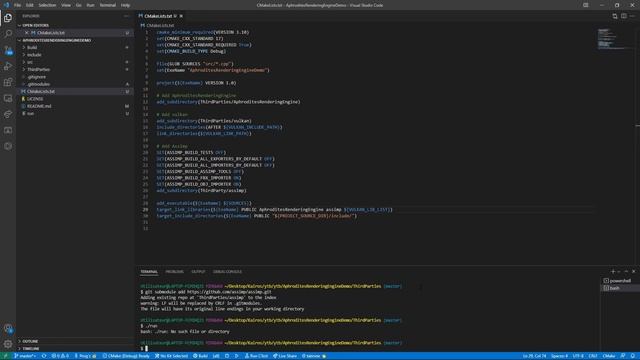Open the Extensions view
This screenshot has width=640, height=360.
click(8, 82)
